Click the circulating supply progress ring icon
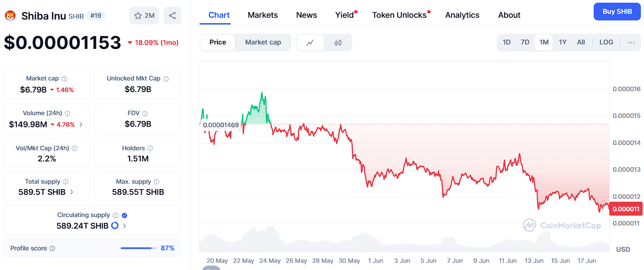Screen dimensions: 644x270 114,226
